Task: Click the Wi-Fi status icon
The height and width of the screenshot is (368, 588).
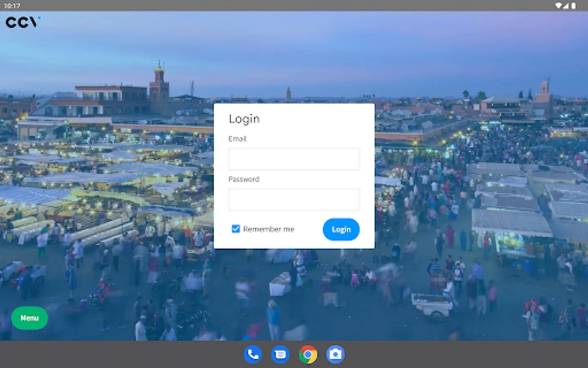Action: coord(558,6)
